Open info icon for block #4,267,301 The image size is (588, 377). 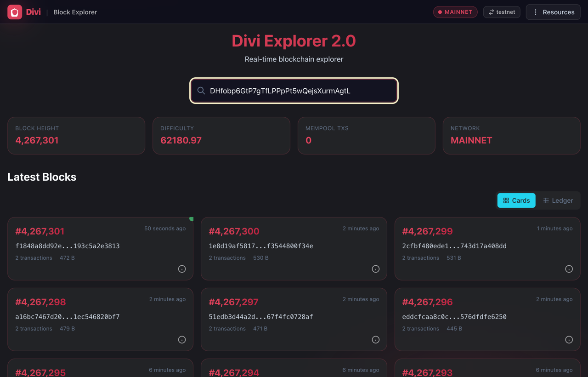click(x=182, y=269)
